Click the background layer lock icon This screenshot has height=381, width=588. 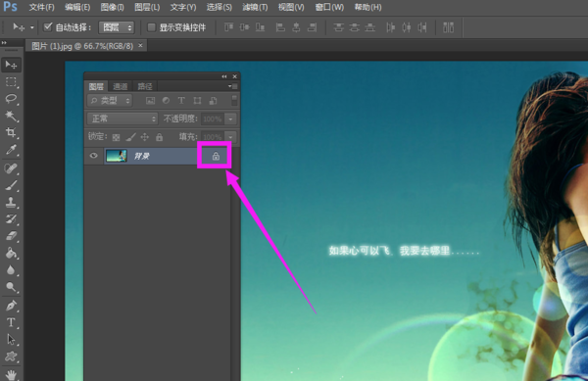(x=216, y=156)
